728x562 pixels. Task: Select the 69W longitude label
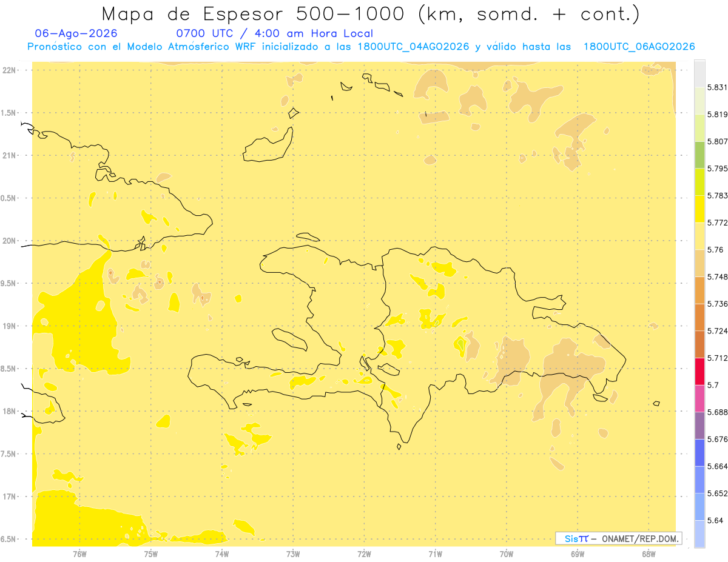[578, 554]
